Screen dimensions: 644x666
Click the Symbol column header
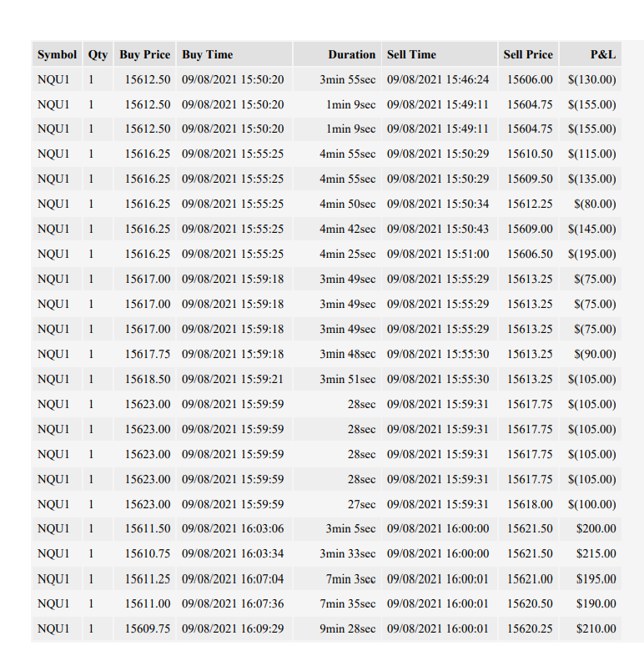pyautogui.click(x=57, y=54)
